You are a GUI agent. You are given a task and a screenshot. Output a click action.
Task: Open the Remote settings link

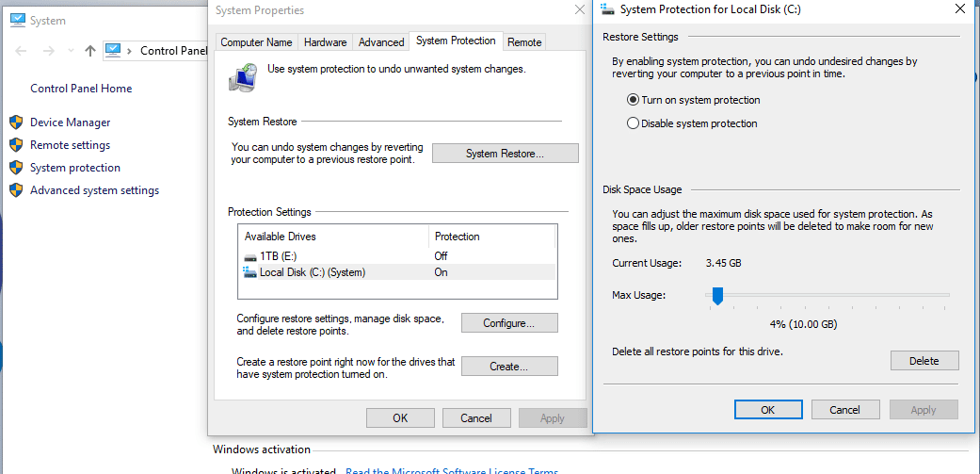click(x=70, y=145)
